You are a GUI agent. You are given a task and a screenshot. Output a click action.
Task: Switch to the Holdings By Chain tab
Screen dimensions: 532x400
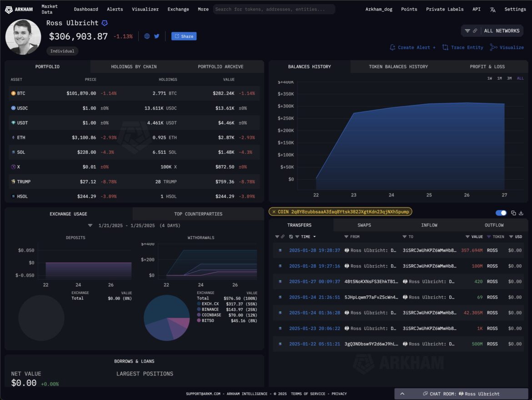(x=134, y=67)
